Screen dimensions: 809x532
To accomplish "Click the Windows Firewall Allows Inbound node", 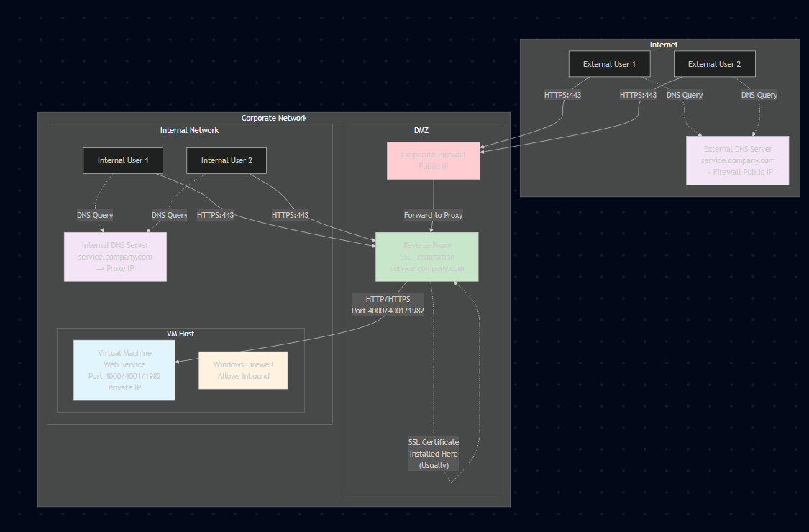I will coord(243,370).
